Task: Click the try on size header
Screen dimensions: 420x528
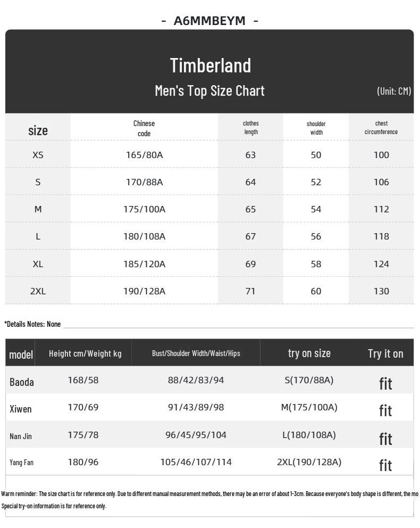Action: point(309,353)
